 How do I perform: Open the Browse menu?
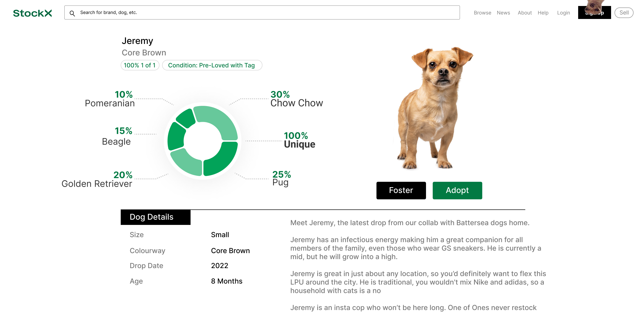coord(482,13)
